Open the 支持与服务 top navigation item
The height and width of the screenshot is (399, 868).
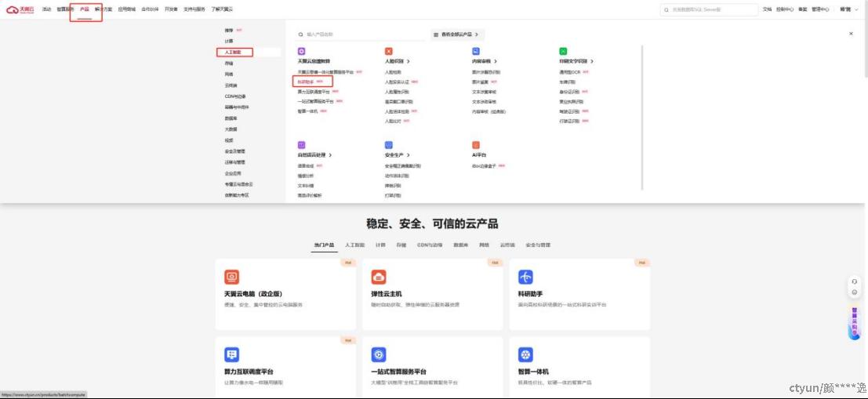(194, 9)
